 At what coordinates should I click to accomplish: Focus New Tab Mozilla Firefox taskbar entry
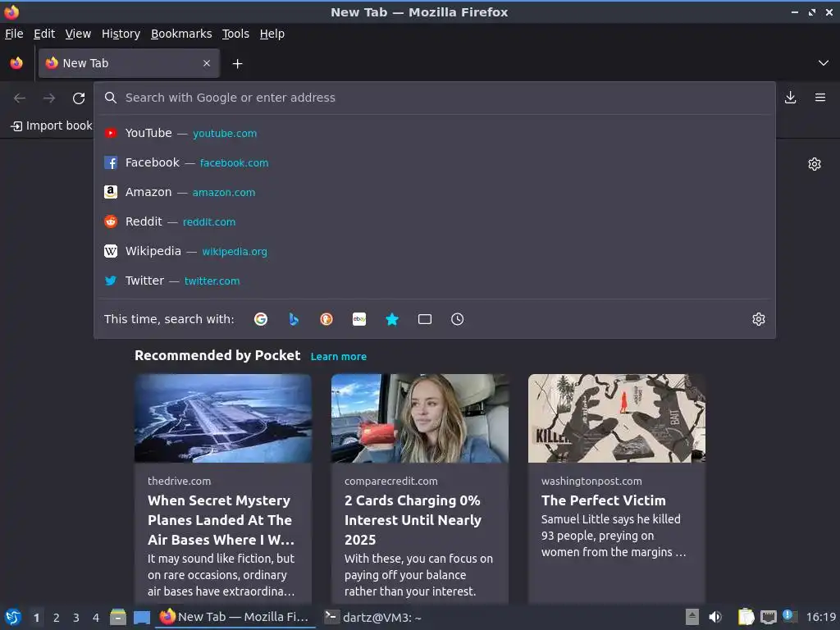(235, 617)
